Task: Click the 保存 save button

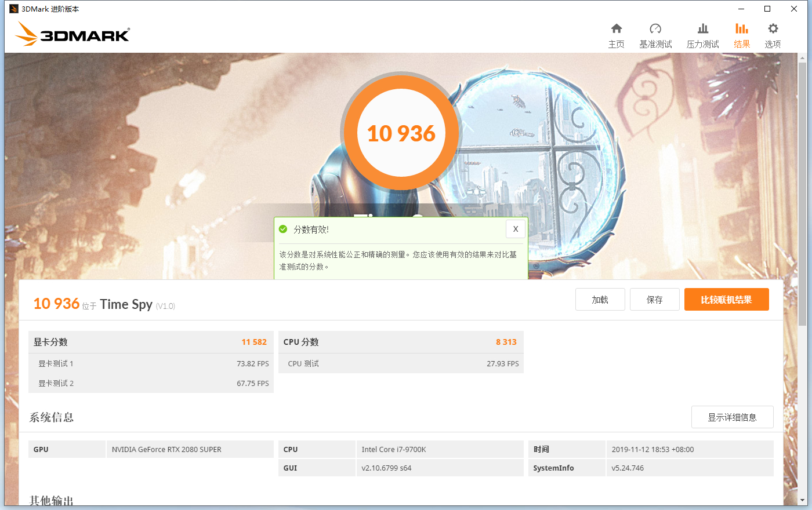Action: (655, 300)
